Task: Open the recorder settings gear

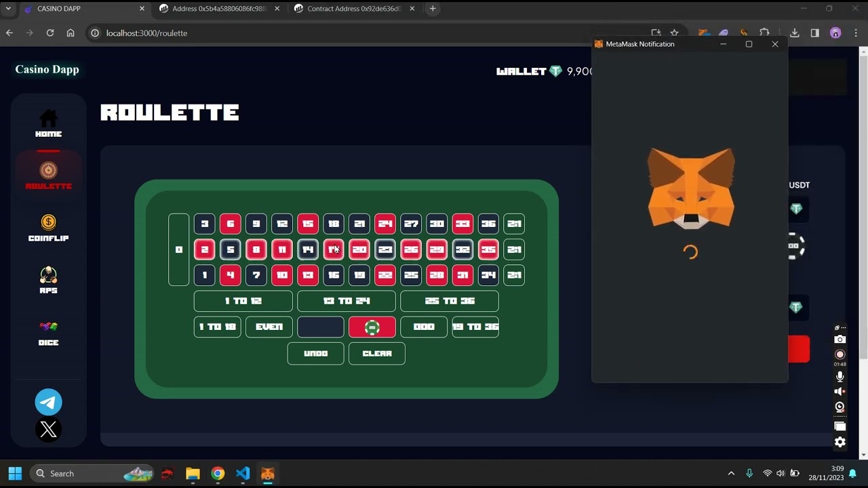Action: [840, 442]
